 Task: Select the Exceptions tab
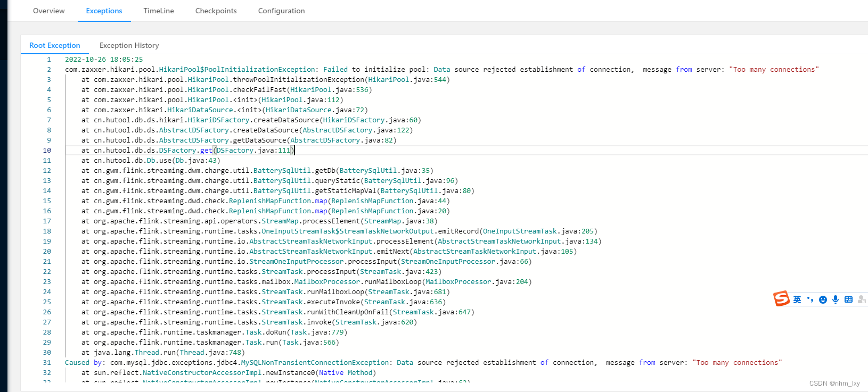click(104, 11)
